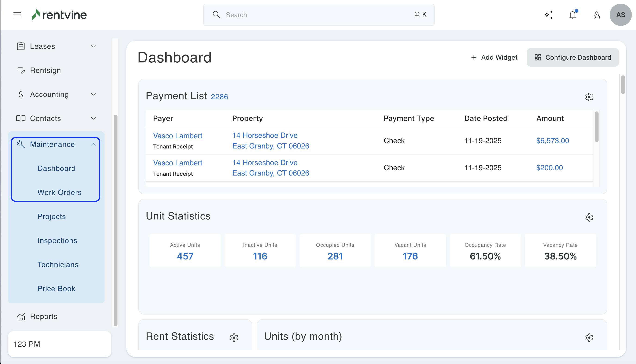636x364 pixels.
Task: Go to Inspections in sidebar
Action: pos(57,240)
